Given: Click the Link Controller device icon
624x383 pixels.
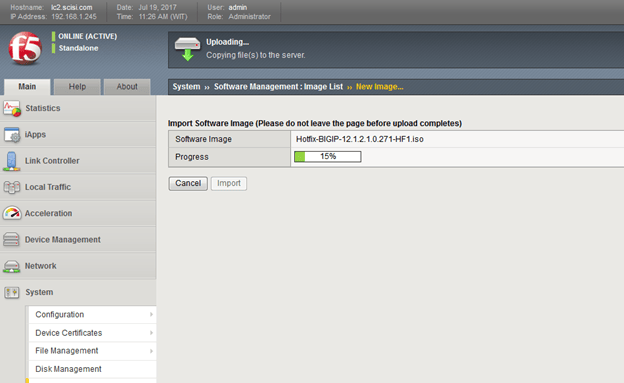Looking at the screenshot, I should tap(12, 161).
